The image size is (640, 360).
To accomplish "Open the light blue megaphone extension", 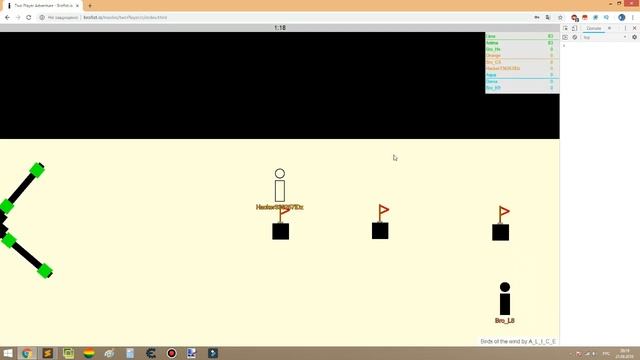I will [607, 18].
